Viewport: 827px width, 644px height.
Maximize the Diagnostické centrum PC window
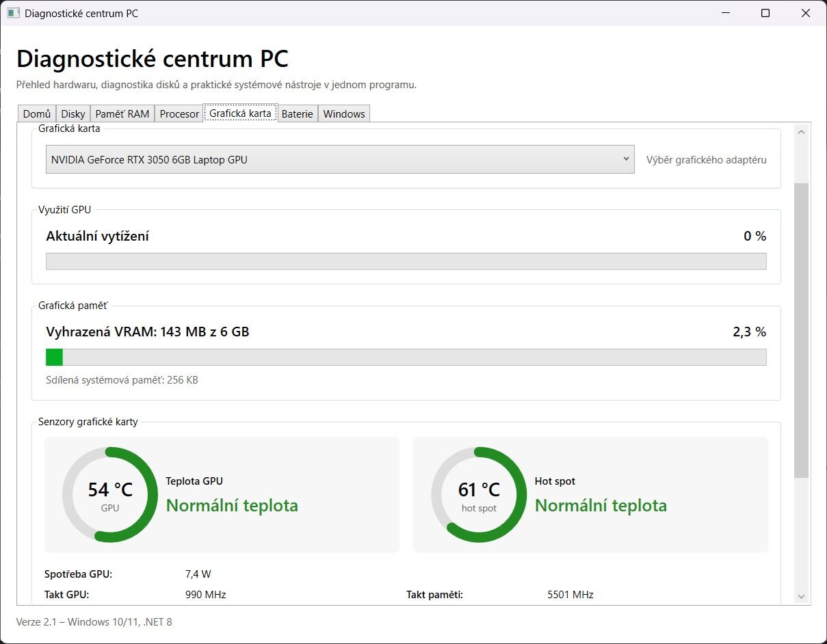point(765,13)
